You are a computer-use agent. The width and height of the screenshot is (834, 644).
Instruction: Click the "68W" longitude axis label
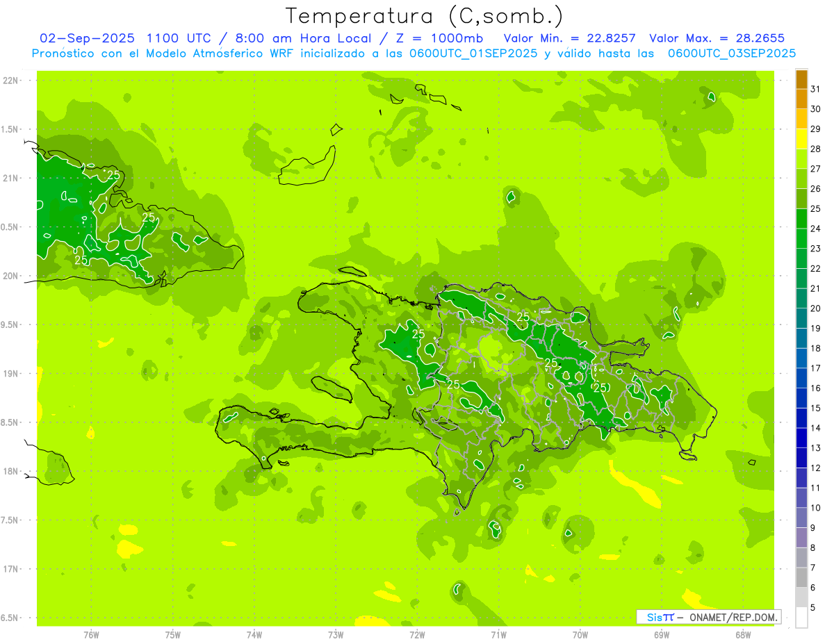[x=743, y=635]
